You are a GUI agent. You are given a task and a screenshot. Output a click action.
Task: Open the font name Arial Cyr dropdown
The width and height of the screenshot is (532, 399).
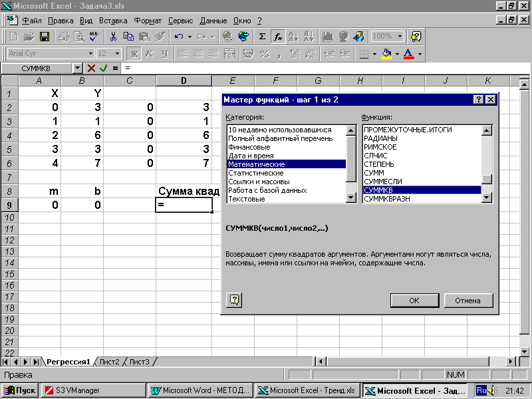click(90, 54)
